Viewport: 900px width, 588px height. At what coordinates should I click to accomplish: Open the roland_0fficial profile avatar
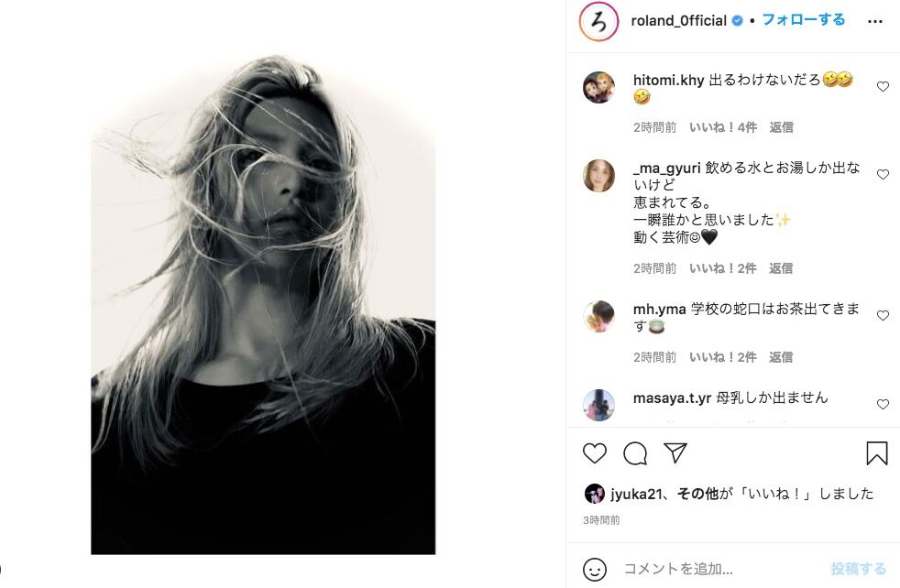[x=598, y=22]
